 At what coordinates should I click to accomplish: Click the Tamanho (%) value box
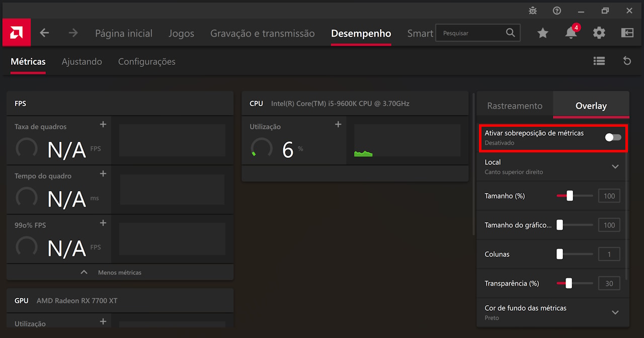coord(609,196)
